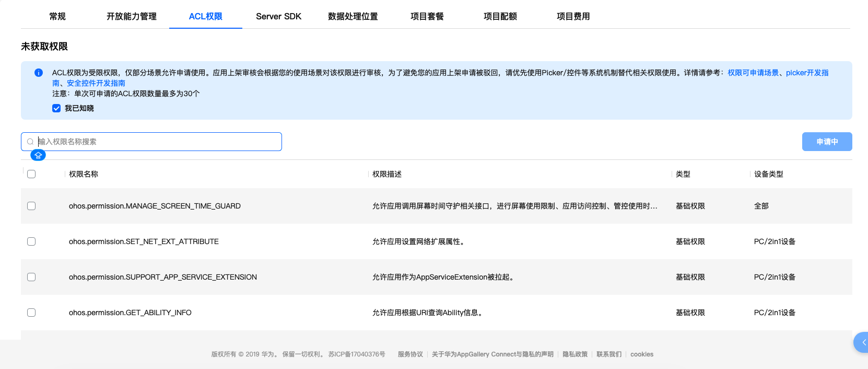Image resolution: width=868 pixels, height=369 pixels.
Task: Click the cookies link in footer
Action: (x=641, y=354)
